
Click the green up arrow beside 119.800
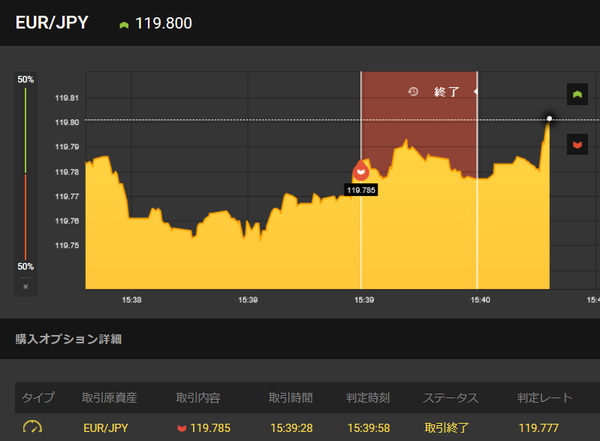124,25
